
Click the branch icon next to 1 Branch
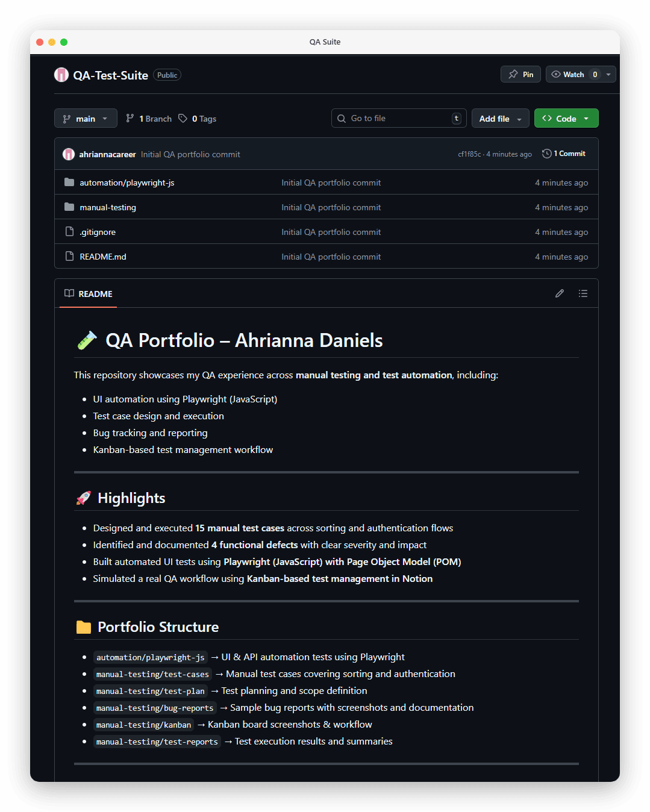130,118
